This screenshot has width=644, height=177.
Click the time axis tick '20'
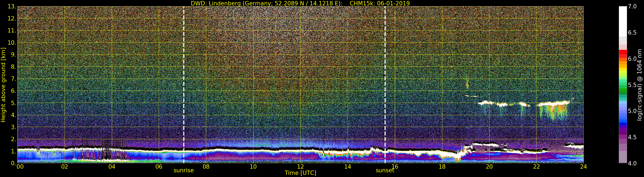489,166
